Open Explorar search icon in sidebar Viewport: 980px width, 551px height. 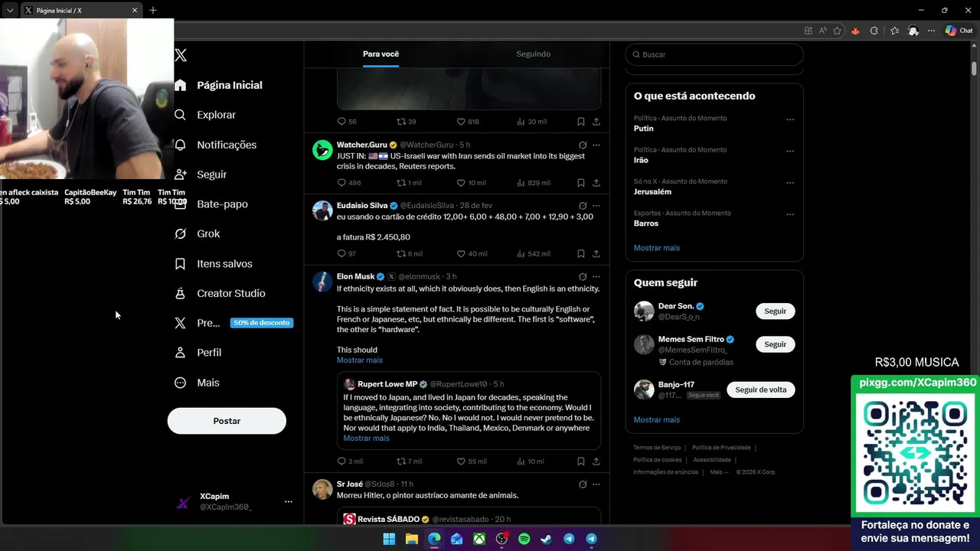180,115
